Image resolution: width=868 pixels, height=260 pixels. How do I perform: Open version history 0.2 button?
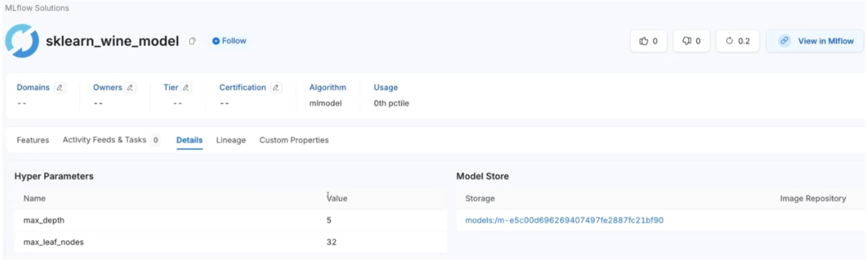click(x=737, y=41)
